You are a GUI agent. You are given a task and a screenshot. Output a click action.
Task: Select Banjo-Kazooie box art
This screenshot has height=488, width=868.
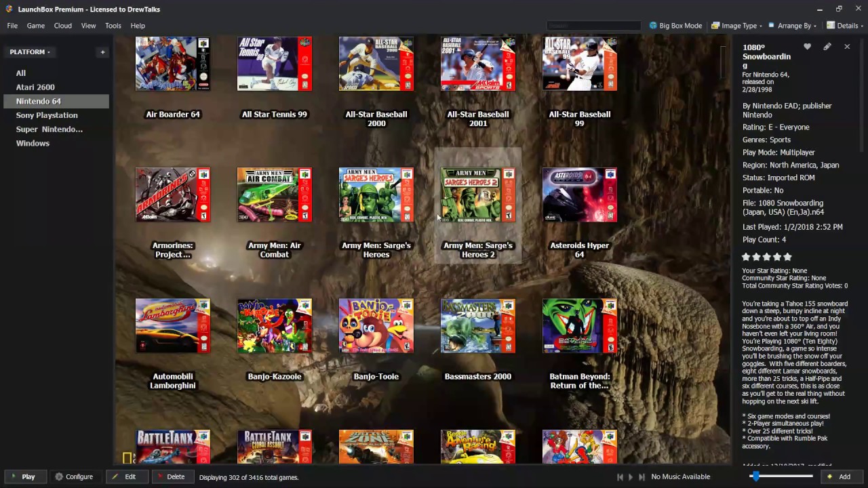[275, 326]
